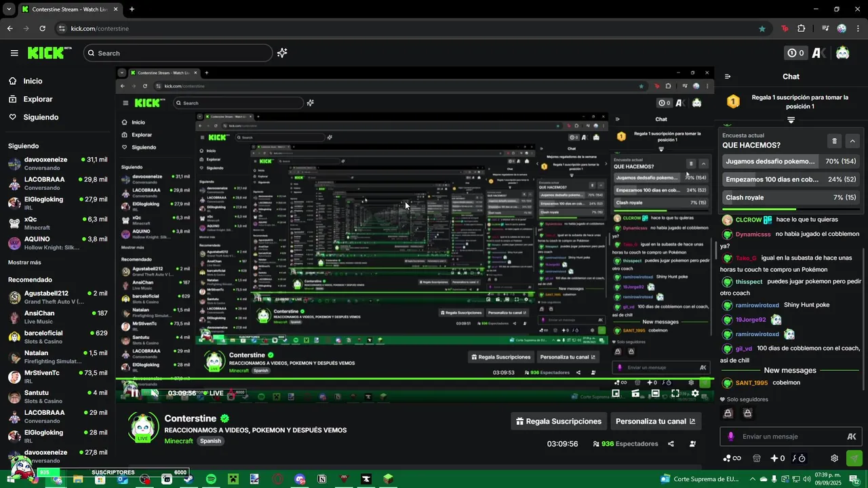868x488 pixels.
Task: Jump to LIVE indicator in player
Action: pos(213,393)
